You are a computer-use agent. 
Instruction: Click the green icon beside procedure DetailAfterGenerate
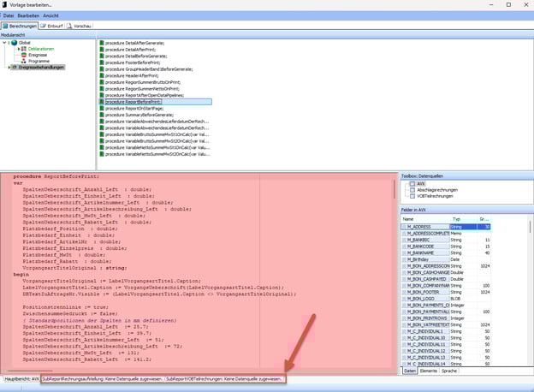coord(101,43)
